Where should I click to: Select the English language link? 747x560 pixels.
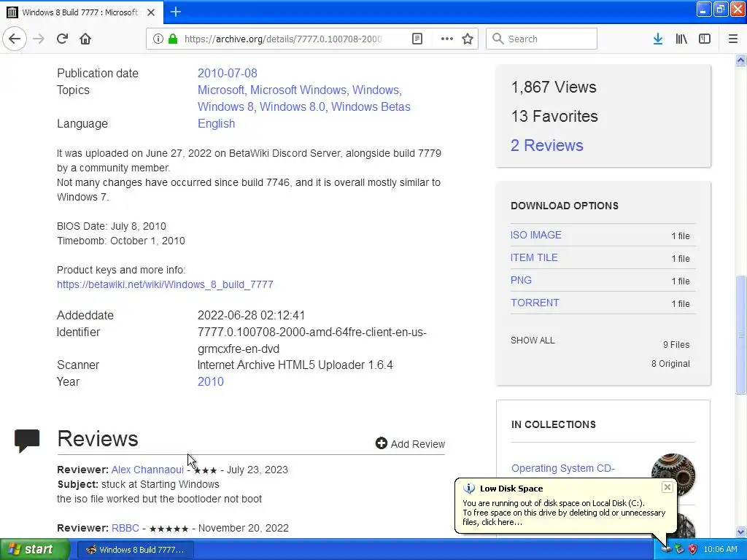(216, 123)
